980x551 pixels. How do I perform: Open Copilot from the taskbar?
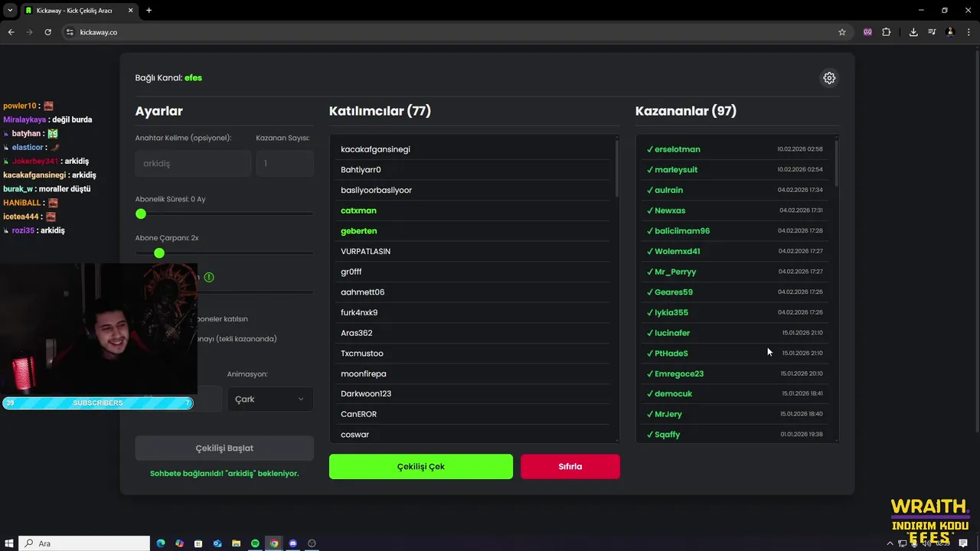point(179,543)
